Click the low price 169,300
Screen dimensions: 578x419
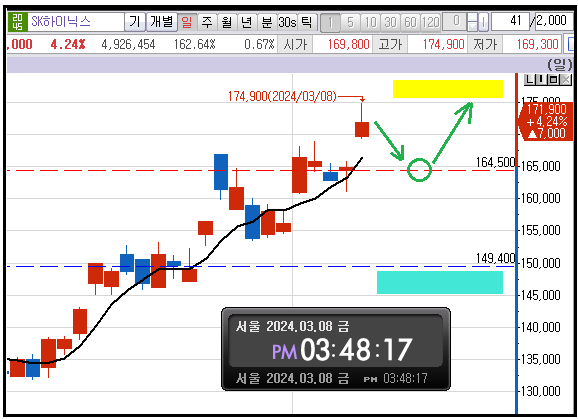tap(537, 45)
